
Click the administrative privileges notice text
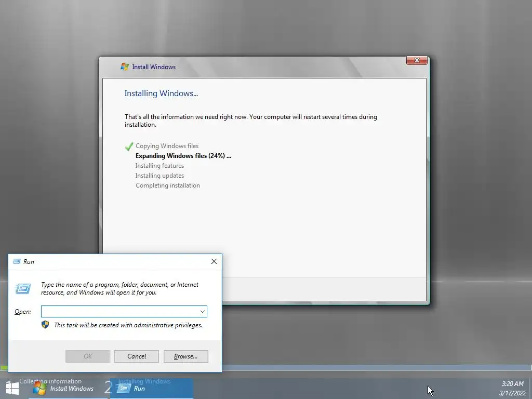[x=128, y=325]
